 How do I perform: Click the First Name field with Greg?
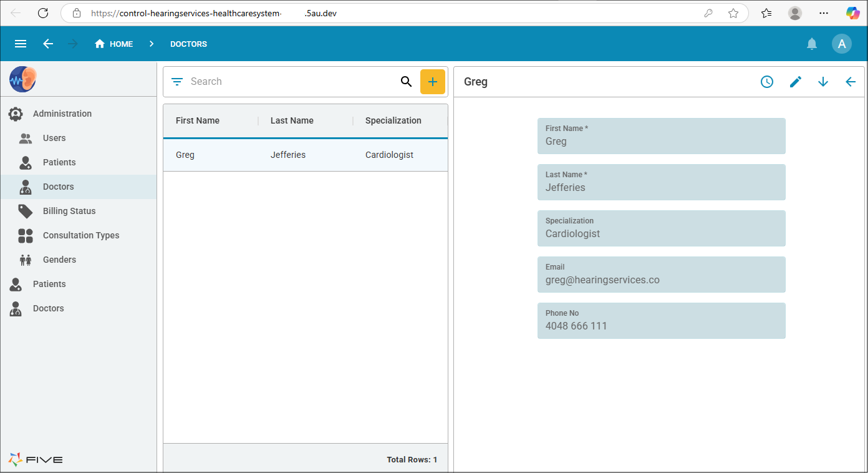[x=662, y=136]
